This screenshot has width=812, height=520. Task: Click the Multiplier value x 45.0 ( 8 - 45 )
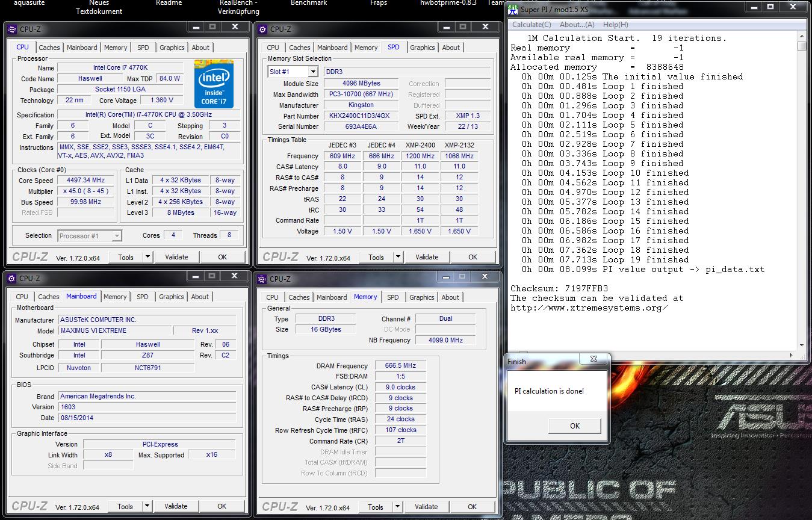[87, 191]
